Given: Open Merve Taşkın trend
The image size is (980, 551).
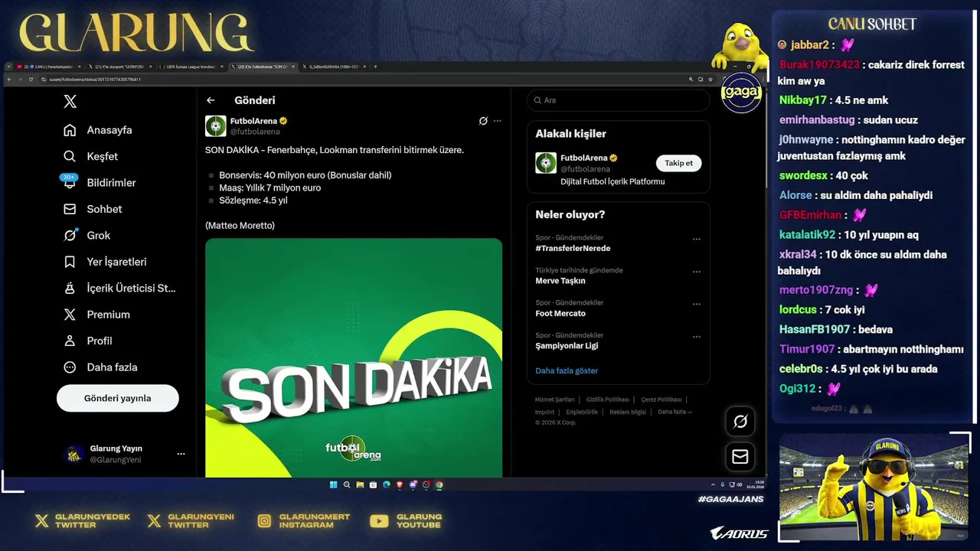Looking at the screenshot, I should 560,281.
